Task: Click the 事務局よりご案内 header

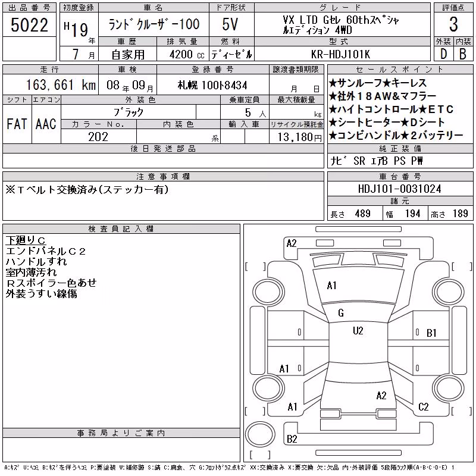Action: [x=121, y=433]
